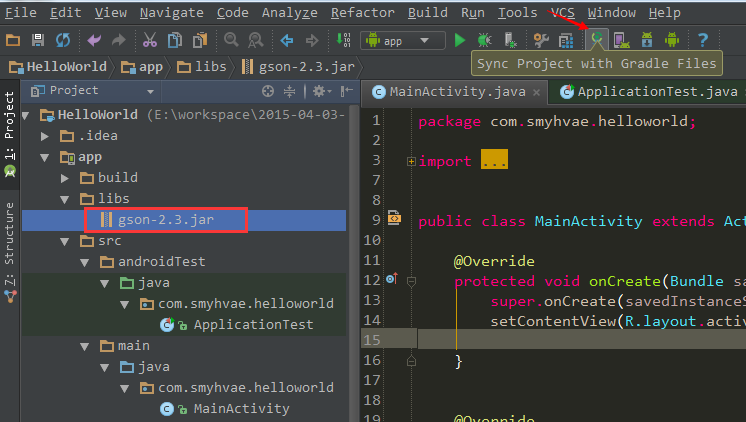Viewport: 746px width, 422px height.
Task: Click the Forward navigation arrow
Action: coord(312,40)
